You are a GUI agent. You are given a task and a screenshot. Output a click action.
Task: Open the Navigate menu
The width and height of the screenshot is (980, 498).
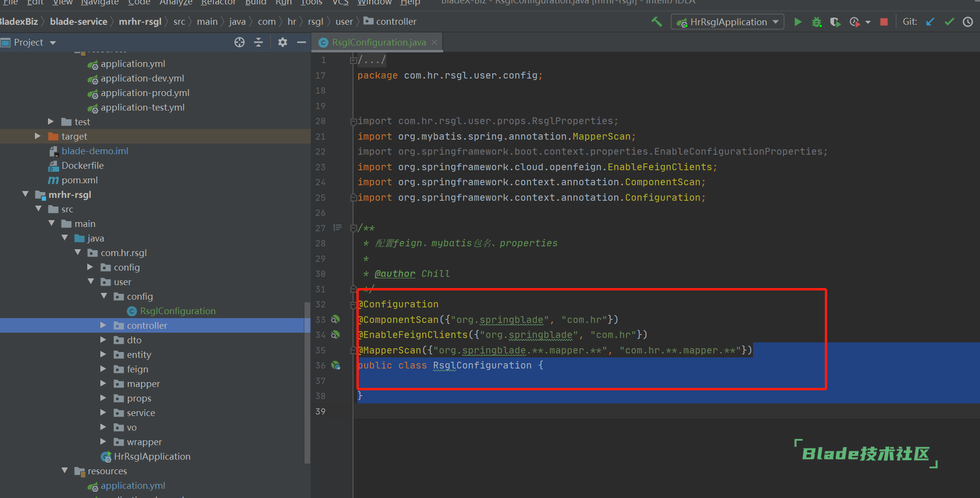(x=100, y=2)
